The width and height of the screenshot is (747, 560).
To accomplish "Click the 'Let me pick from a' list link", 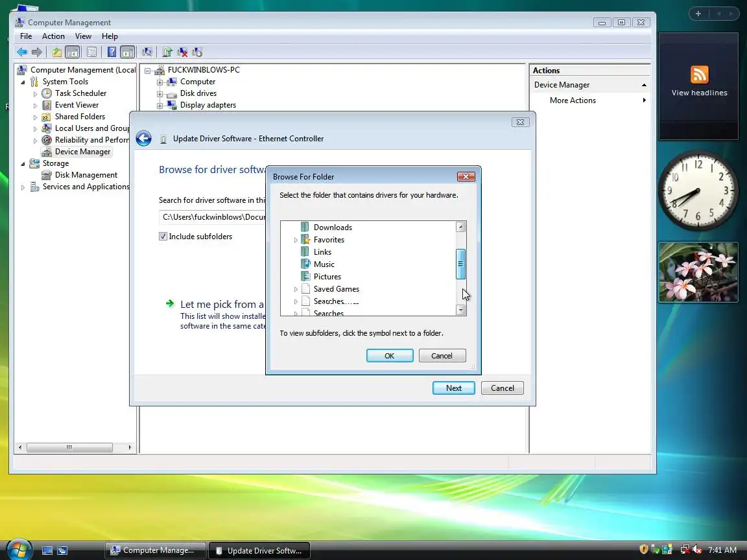I will (x=222, y=304).
